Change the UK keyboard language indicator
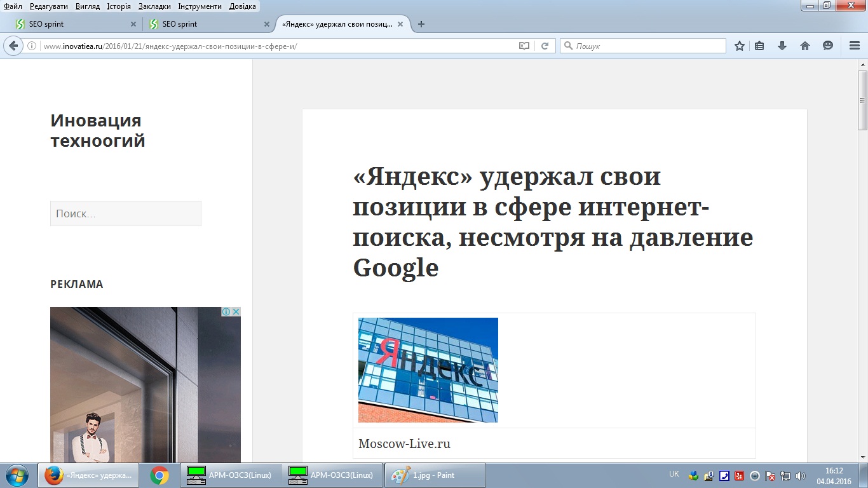Screen dimensions: 868x488 click(x=674, y=474)
